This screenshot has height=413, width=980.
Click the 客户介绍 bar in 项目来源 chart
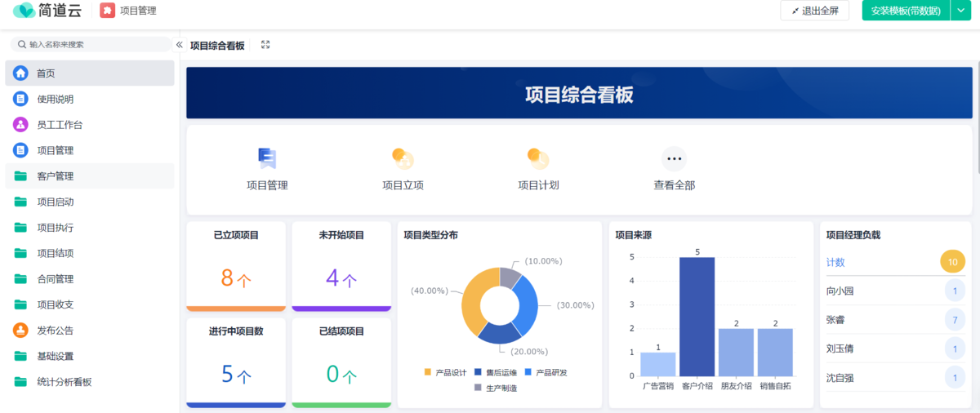[697, 317]
